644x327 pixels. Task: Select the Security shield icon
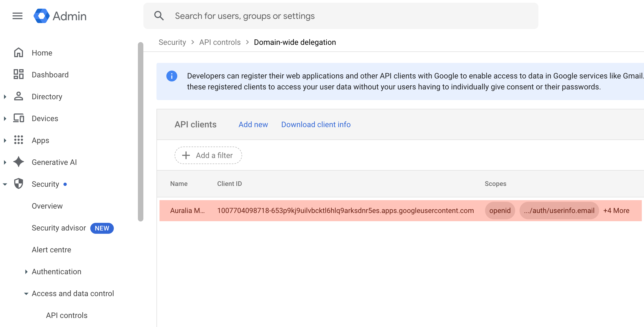pyautogui.click(x=18, y=184)
